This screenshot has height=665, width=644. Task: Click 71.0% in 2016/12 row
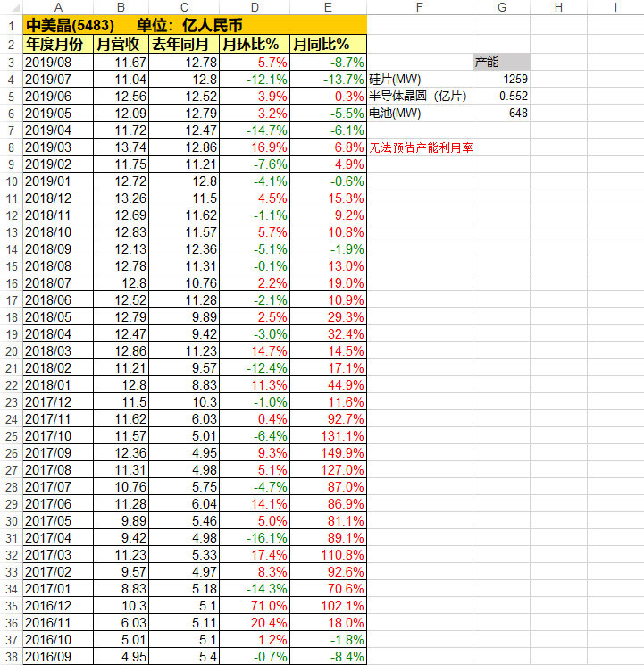[x=255, y=606]
